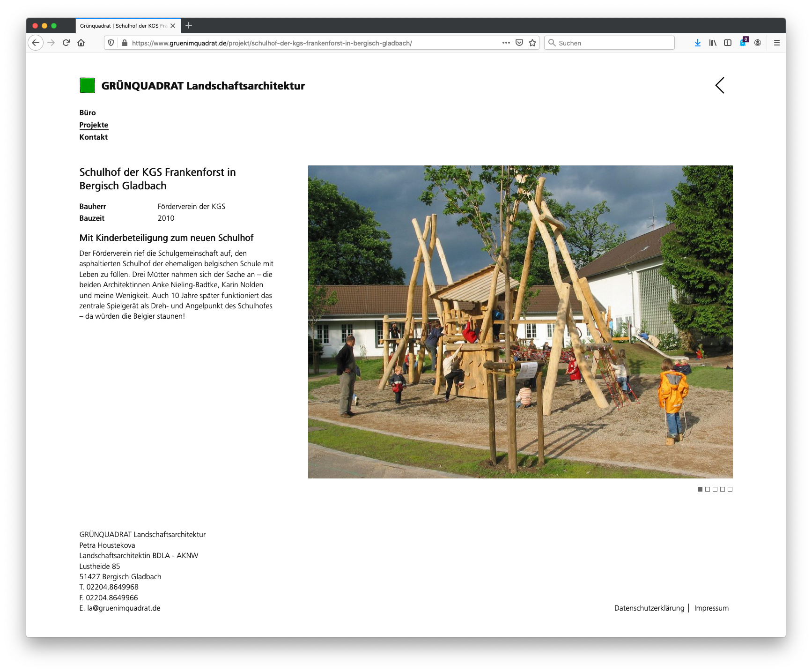Click the Bauzeit value '2010'

tap(166, 218)
